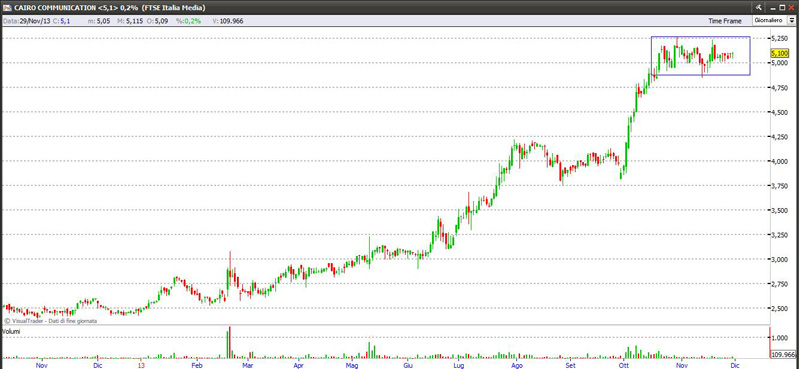Click the Mar month label on time axis
The height and width of the screenshot is (369, 800).
click(x=248, y=365)
